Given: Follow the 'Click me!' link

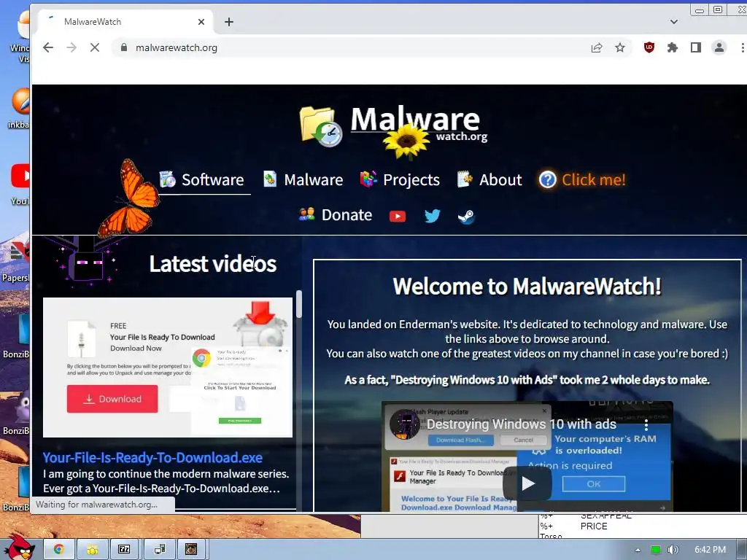Looking at the screenshot, I should coord(594,180).
